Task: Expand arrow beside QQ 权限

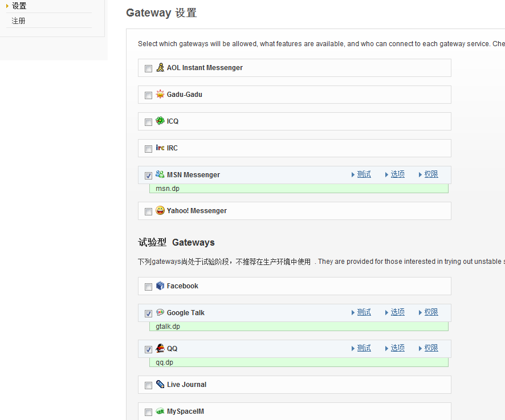Action: 420,348
